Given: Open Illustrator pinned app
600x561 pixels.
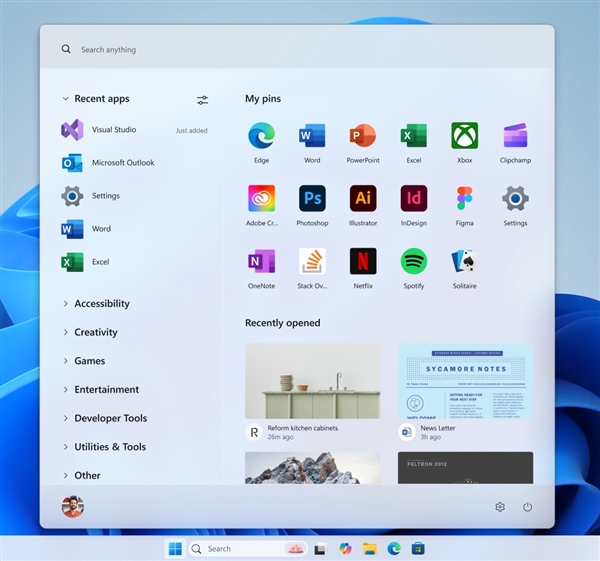Looking at the screenshot, I should click(x=363, y=198).
